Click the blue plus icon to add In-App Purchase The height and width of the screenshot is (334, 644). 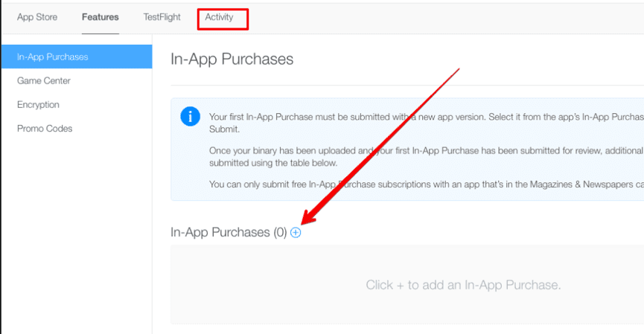point(296,232)
